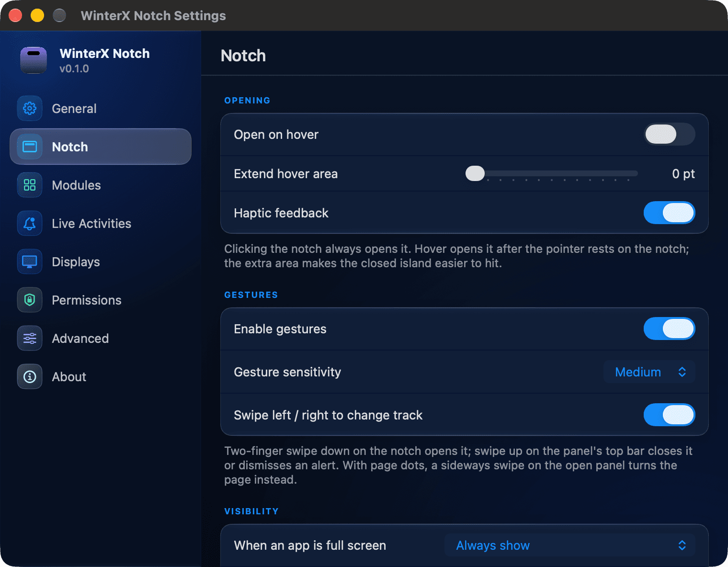728x567 pixels.
Task: Disable the Enable gestures switch
Action: pyautogui.click(x=670, y=329)
